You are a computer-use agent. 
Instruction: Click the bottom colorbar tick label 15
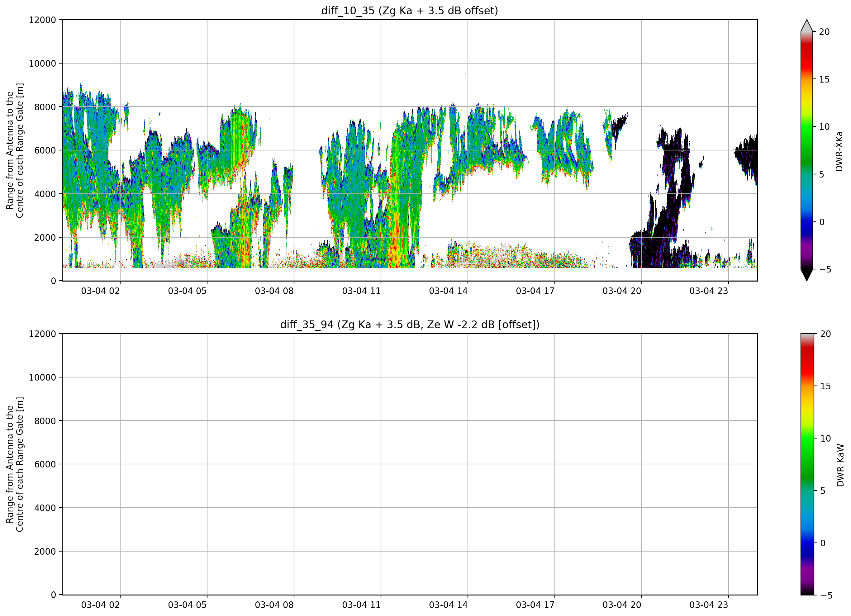825,386
